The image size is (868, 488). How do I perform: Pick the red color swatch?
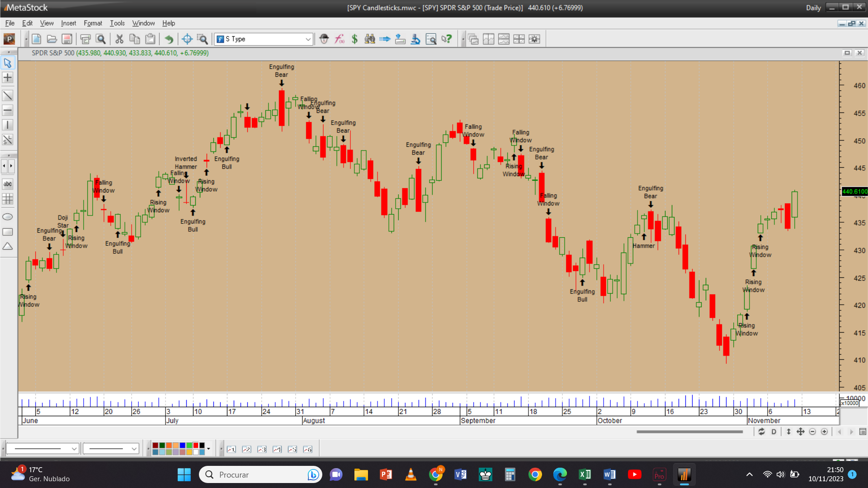coord(196,446)
